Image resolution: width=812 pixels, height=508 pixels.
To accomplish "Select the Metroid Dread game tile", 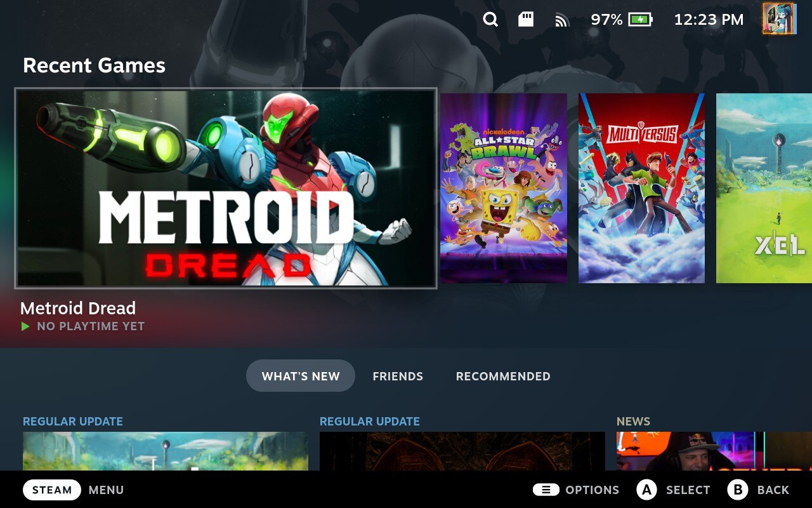I will [x=226, y=188].
